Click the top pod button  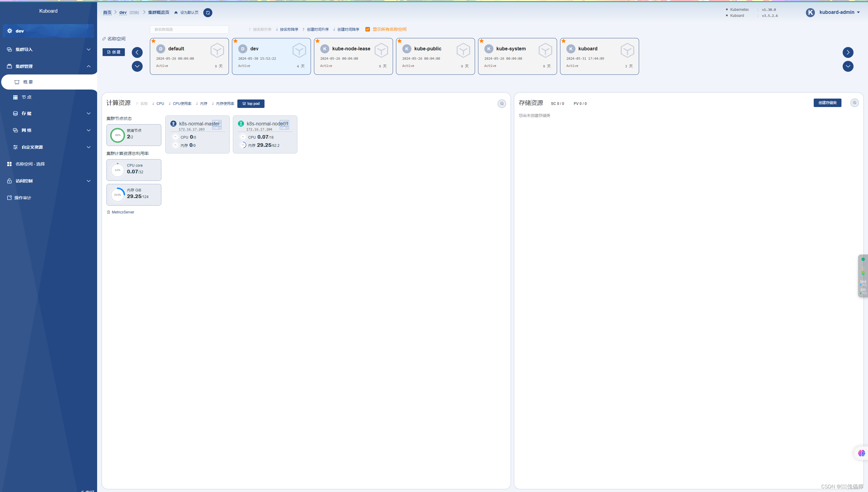coord(251,104)
